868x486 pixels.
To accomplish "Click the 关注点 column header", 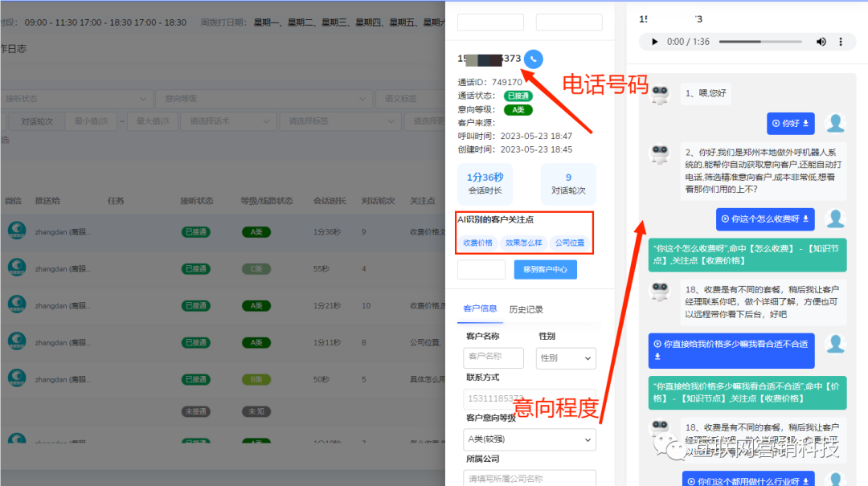I will pyautogui.click(x=423, y=200).
